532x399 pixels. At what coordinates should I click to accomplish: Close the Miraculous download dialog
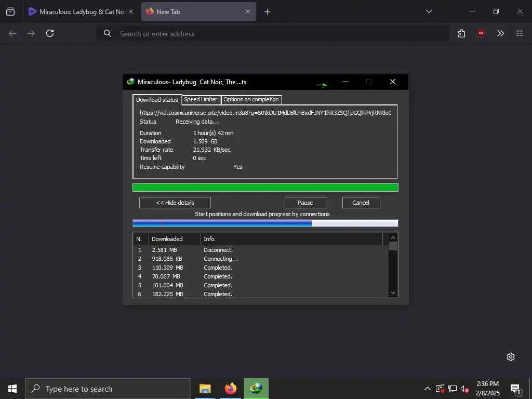click(x=393, y=82)
